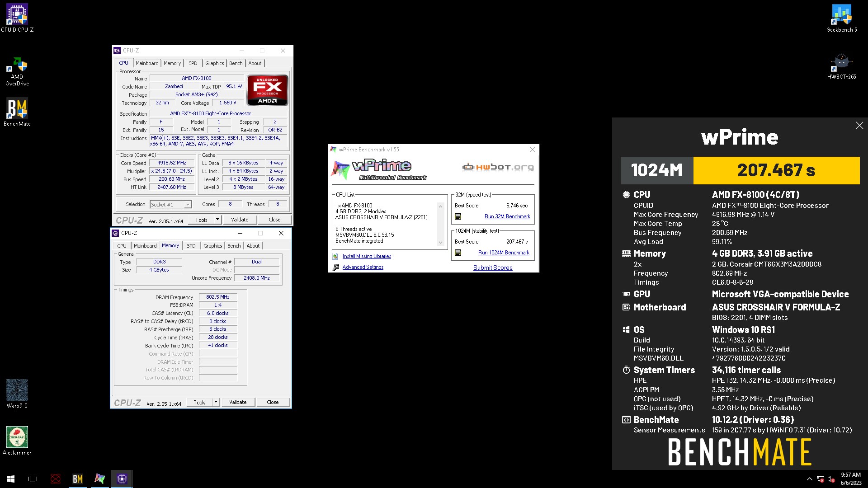Close the BenchMate wPrime result panel
868x488 pixels.
coord(859,125)
